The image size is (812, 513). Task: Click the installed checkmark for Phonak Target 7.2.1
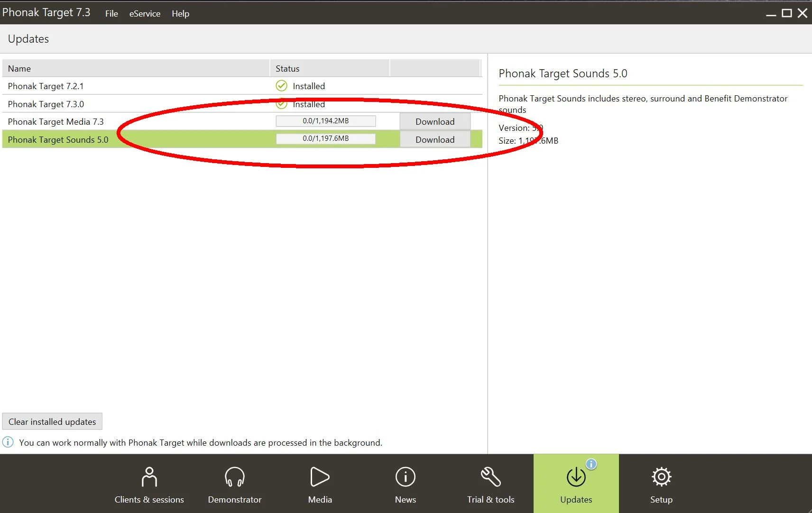(x=281, y=86)
